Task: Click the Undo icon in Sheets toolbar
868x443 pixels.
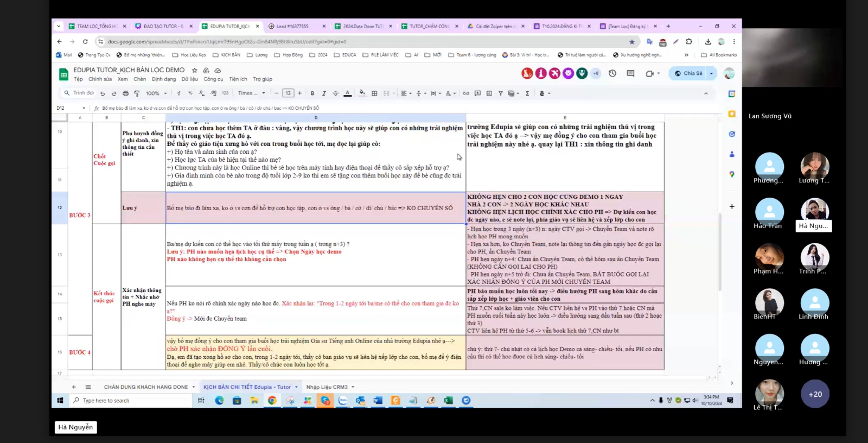Action: coord(103,93)
